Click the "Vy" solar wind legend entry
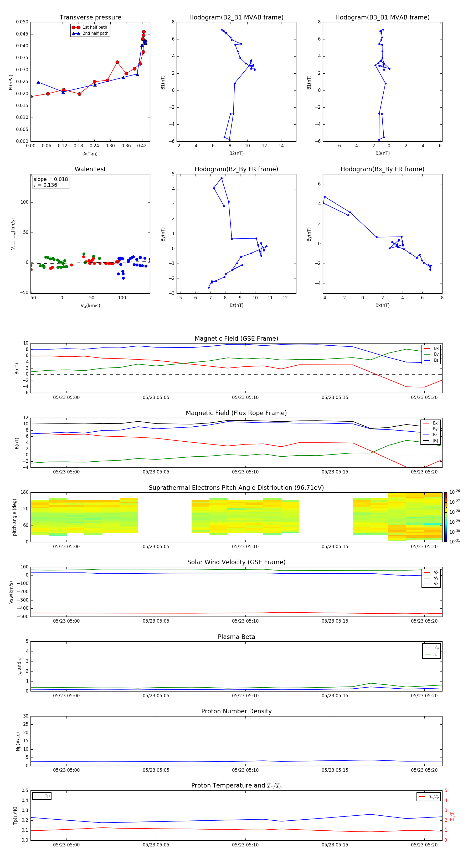 tap(431, 578)
